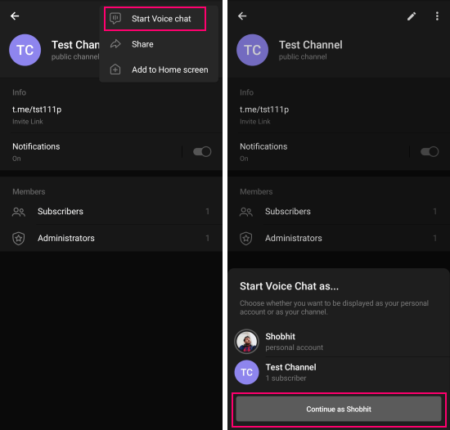The image size is (450, 430).
Task: Tap the Add to Home screen icon
Action: [x=115, y=70]
